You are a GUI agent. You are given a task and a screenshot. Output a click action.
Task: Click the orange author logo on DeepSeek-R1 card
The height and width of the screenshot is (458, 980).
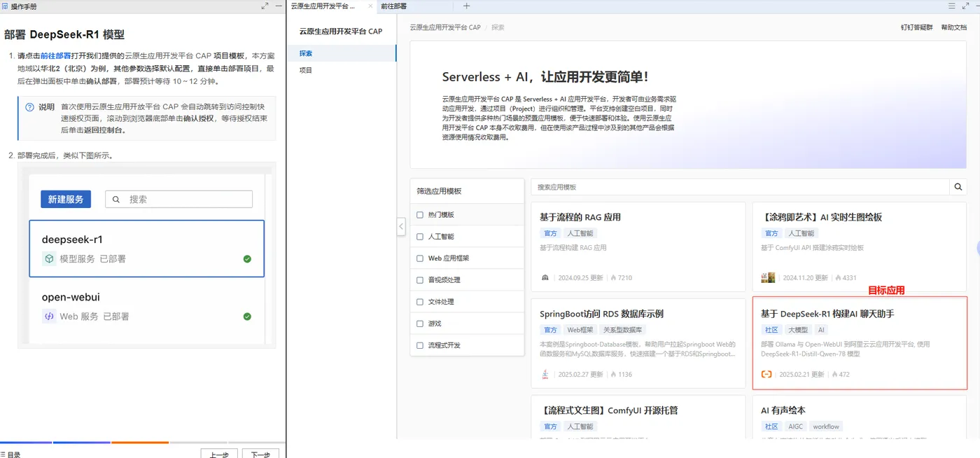(x=766, y=375)
